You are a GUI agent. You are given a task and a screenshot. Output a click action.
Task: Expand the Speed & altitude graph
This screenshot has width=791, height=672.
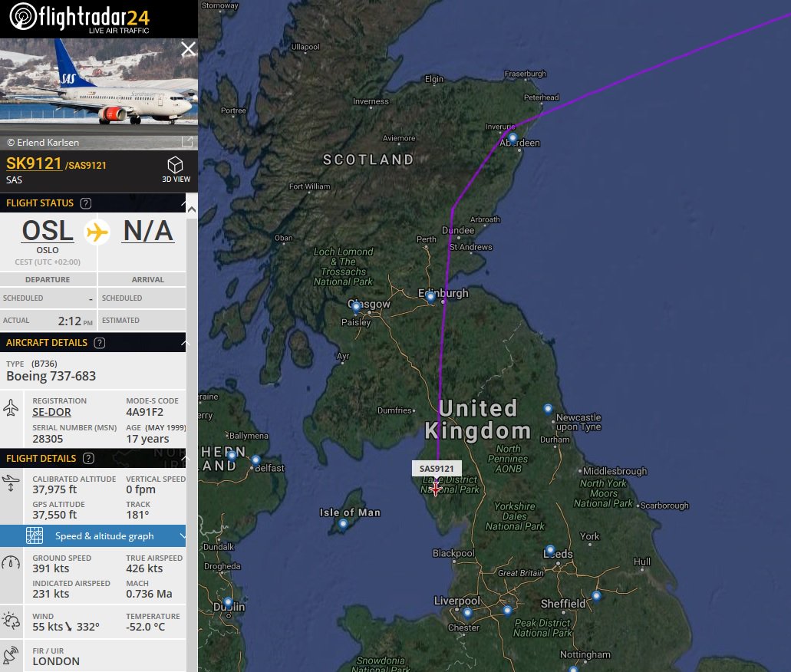pyautogui.click(x=93, y=535)
